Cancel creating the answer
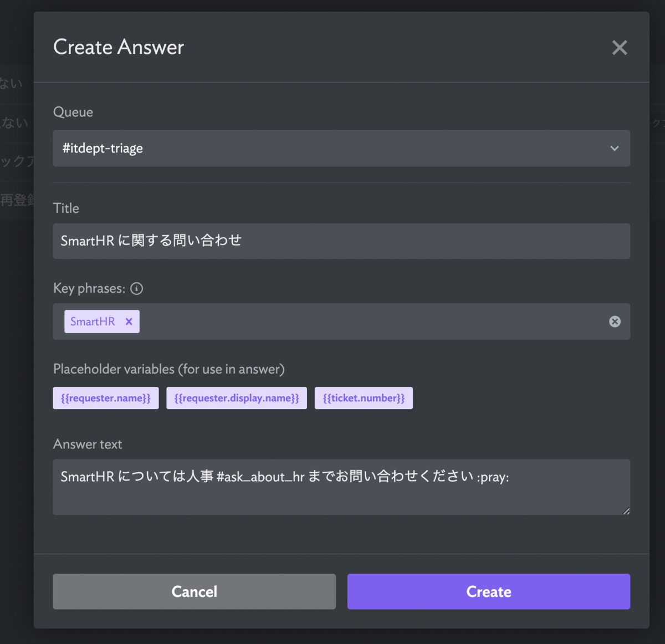Screen dimensions: 665x644 [195, 591]
